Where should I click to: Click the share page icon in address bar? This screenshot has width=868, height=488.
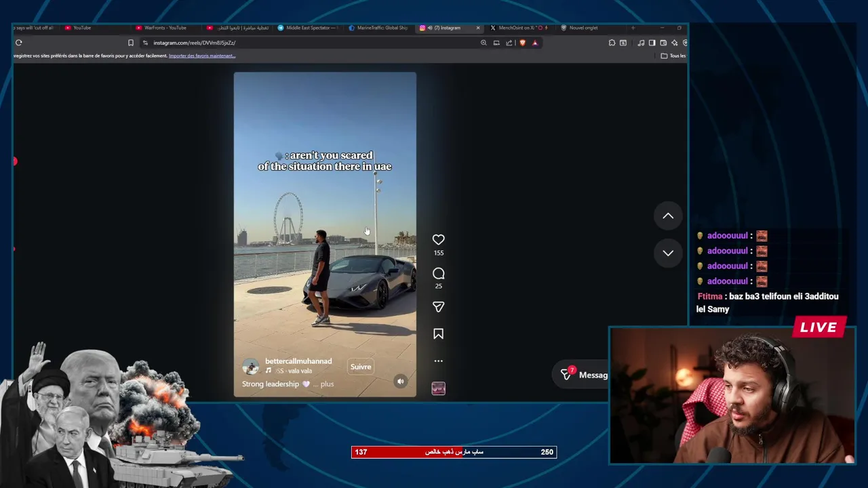pyautogui.click(x=509, y=43)
